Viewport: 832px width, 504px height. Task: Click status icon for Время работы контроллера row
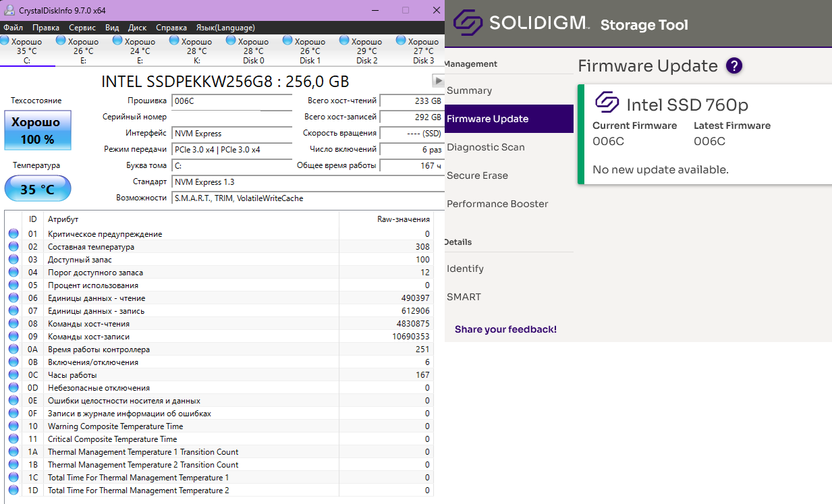[x=13, y=349]
